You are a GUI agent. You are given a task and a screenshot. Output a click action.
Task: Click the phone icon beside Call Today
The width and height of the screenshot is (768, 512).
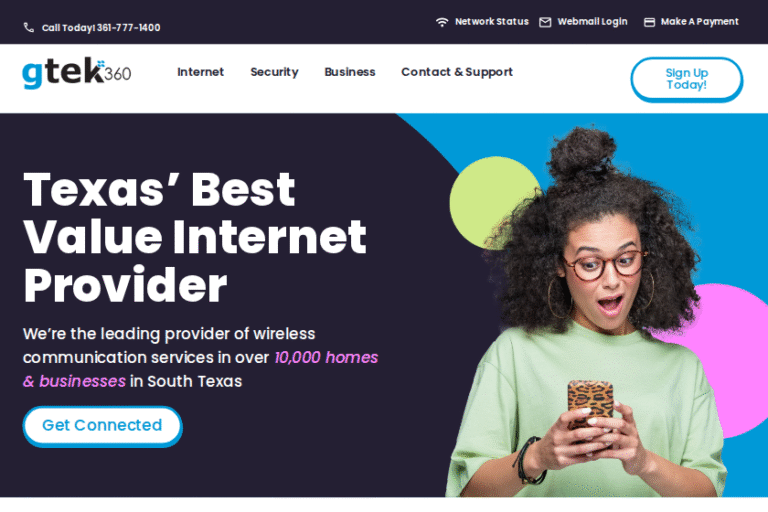[x=29, y=27]
